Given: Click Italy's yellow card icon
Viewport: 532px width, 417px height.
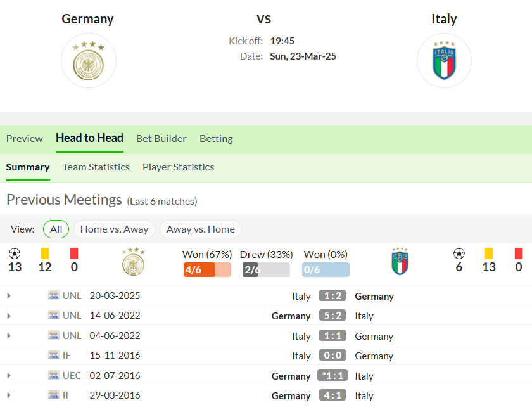Looking at the screenshot, I should click(489, 253).
